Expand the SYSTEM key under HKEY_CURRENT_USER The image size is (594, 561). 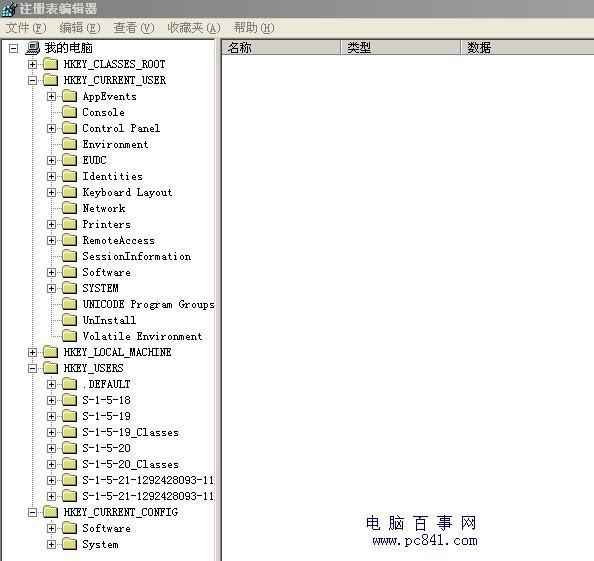coord(52,288)
